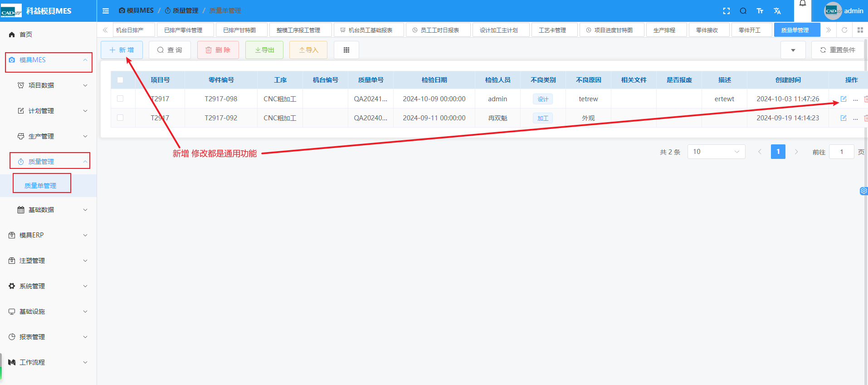Edit the T2917-092 record
868x385 pixels.
pyautogui.click(x=844, y=118)
